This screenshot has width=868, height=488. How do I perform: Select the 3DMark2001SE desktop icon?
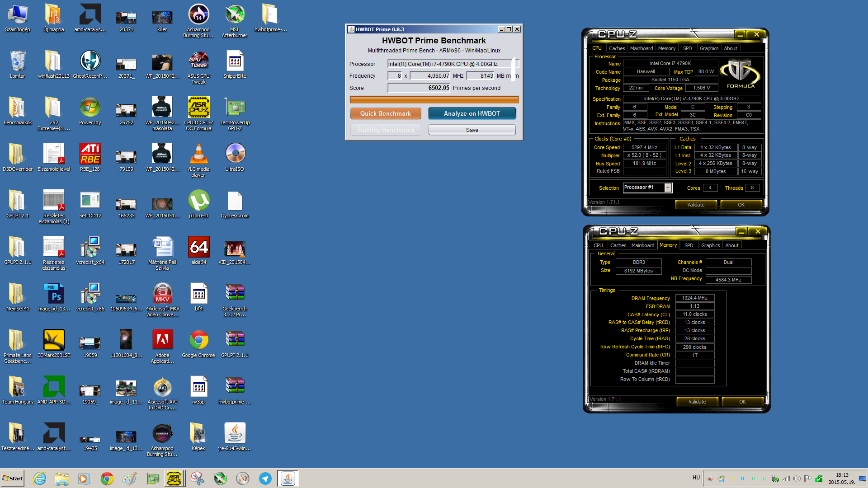coord(54,343)
